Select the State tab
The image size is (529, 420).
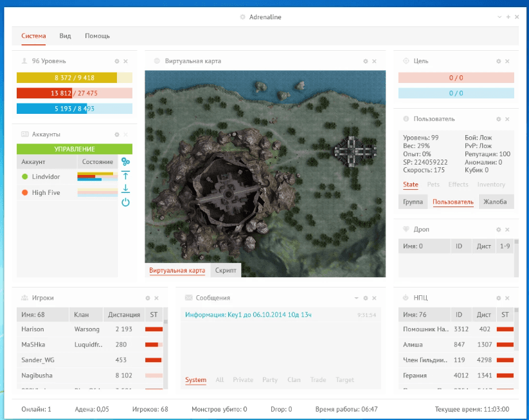(x=411, y=185)
